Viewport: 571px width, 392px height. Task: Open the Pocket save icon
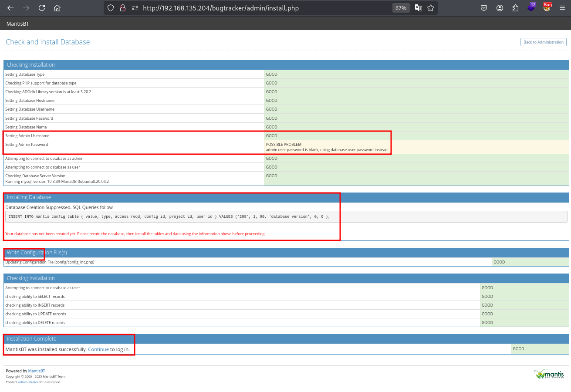tap(484, 8)
